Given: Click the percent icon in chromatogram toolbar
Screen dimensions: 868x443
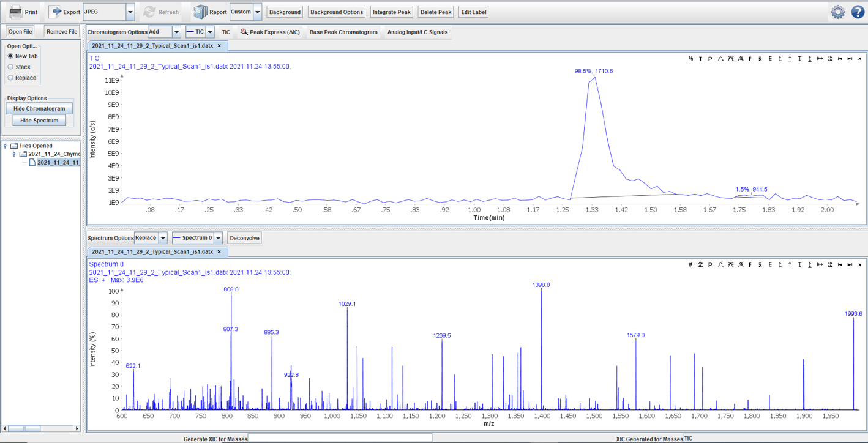Looking at the screenshot, I should coord(690,59).
